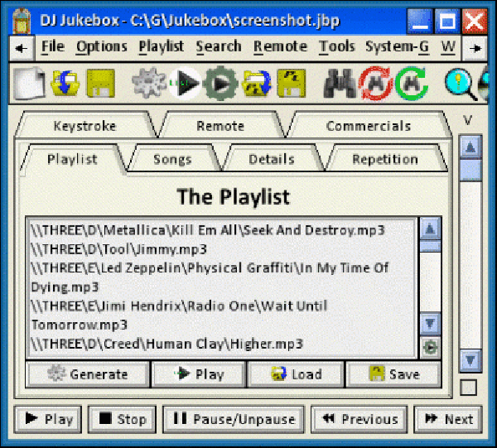497x448 pixels.
Task: Open the Playlist menu
Action: [x=161, y=46]
